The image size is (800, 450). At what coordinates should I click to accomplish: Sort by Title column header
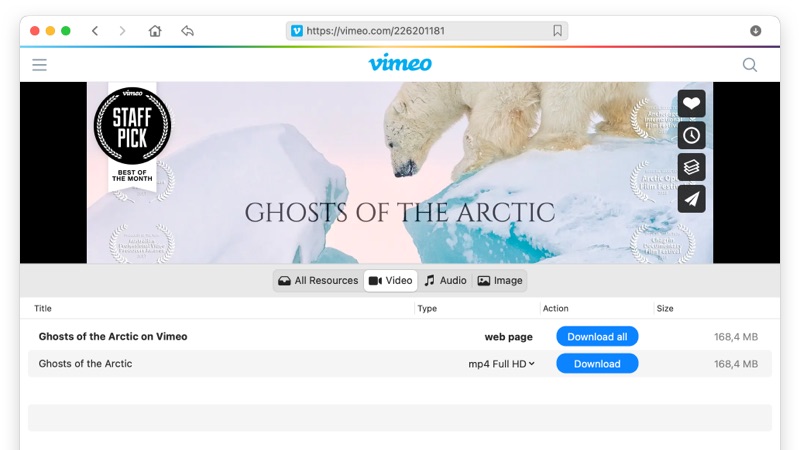click(x=43, y=308)
